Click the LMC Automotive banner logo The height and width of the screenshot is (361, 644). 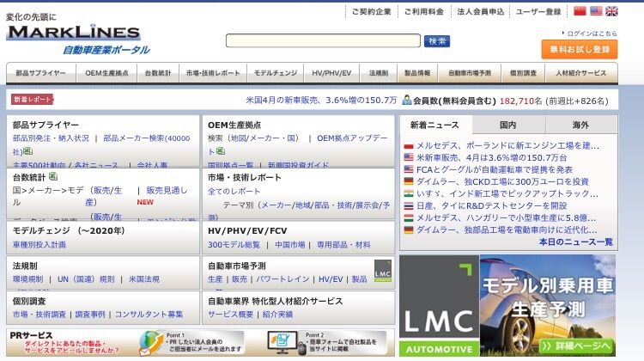click(x=439, y=305)
